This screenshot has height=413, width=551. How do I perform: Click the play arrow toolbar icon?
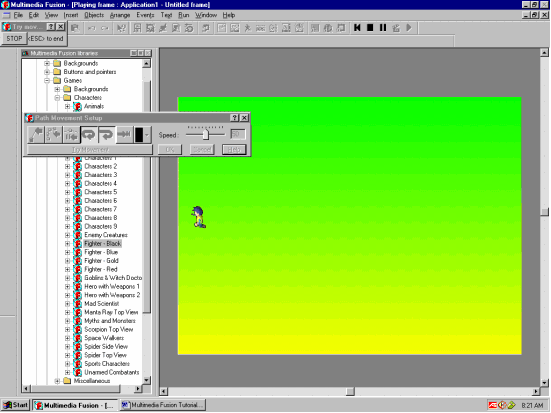click(x=409, y=27)
